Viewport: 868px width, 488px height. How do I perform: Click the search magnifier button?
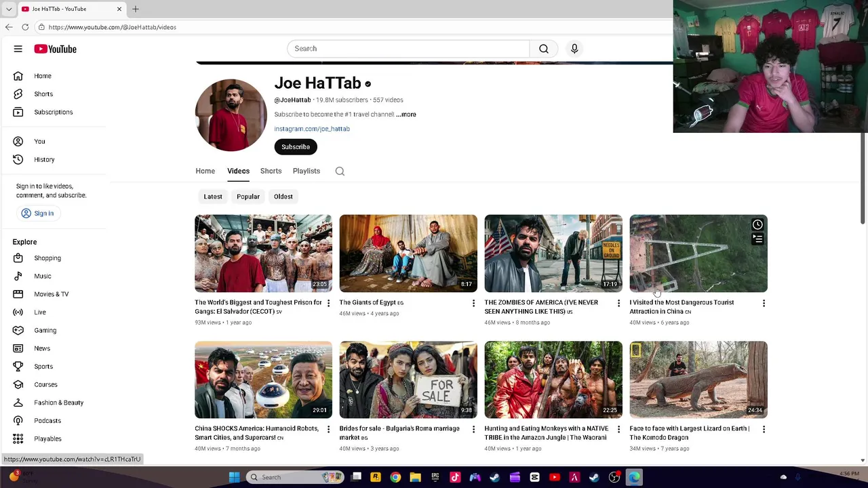click(543, 49)
